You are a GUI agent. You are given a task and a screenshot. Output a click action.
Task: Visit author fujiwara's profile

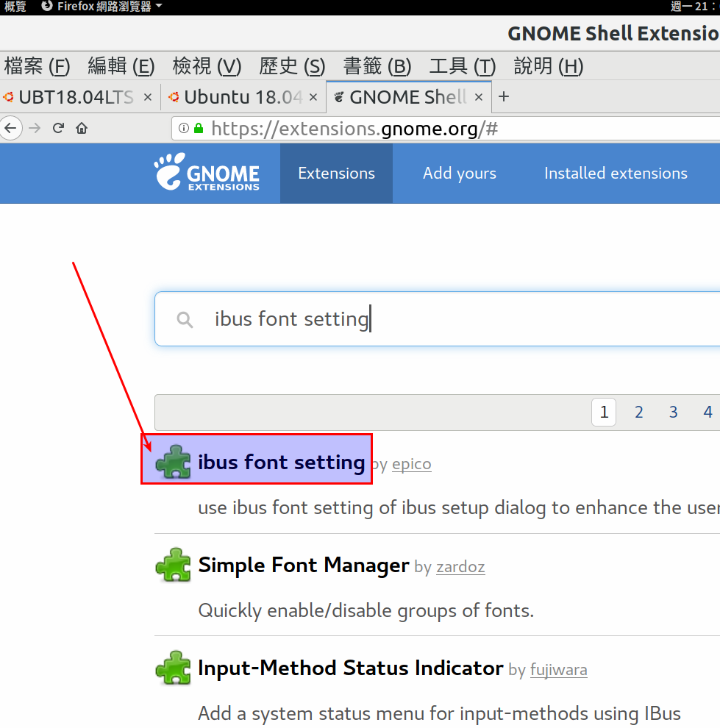tap(558, 670)
